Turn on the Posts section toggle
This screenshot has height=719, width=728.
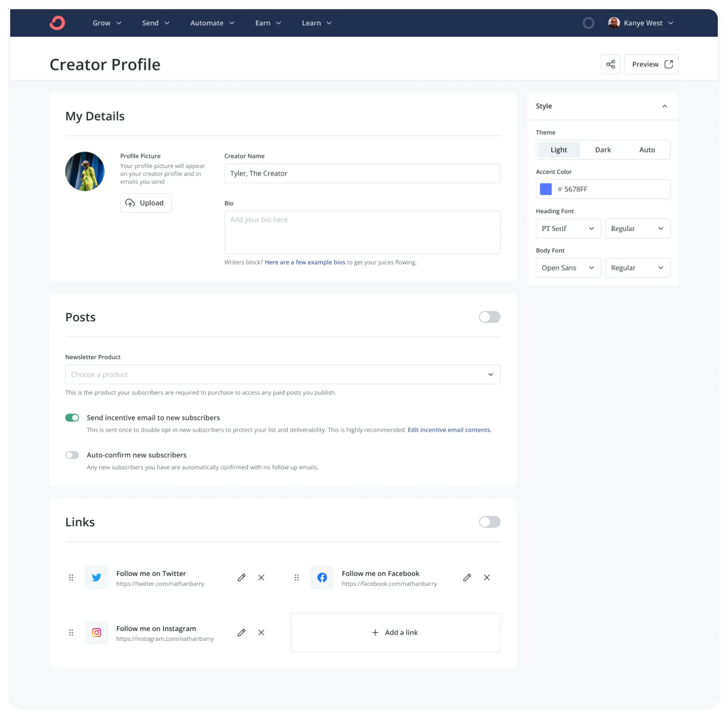coord(489,317)
